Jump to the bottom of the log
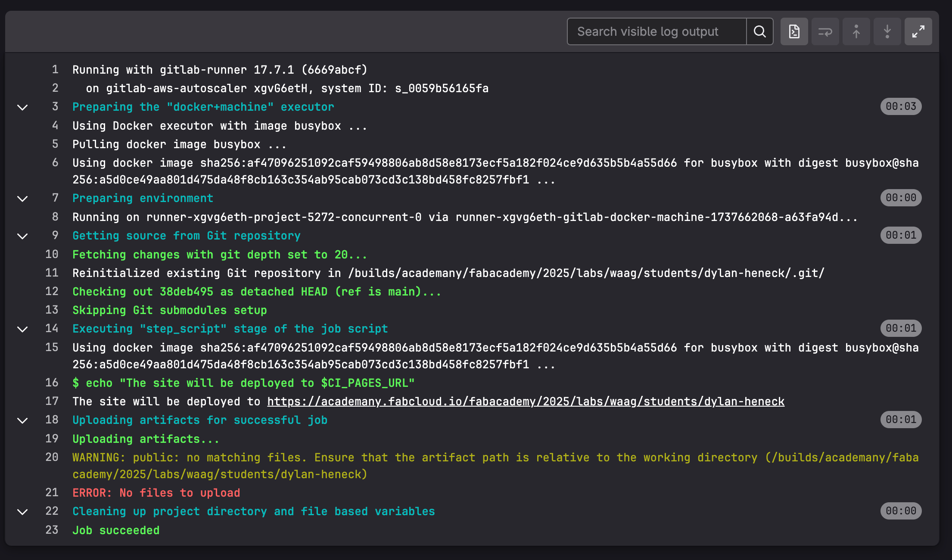 point(887,31)
